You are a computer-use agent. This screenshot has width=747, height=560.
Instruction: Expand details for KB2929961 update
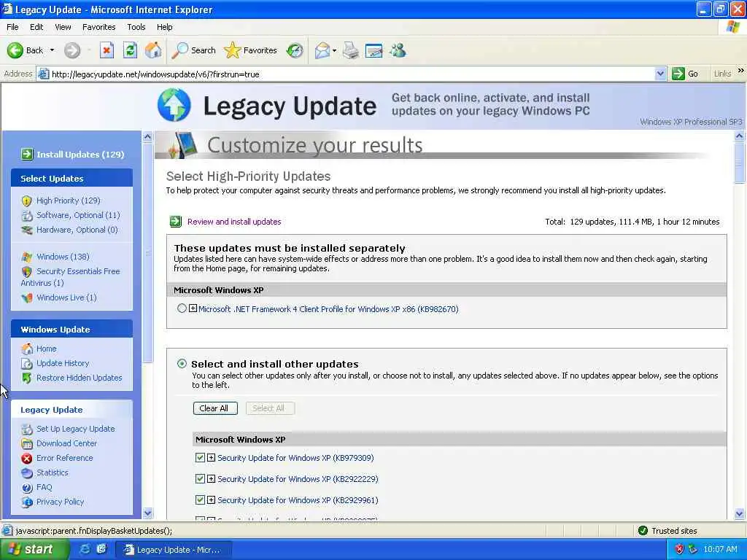point(211,500)
